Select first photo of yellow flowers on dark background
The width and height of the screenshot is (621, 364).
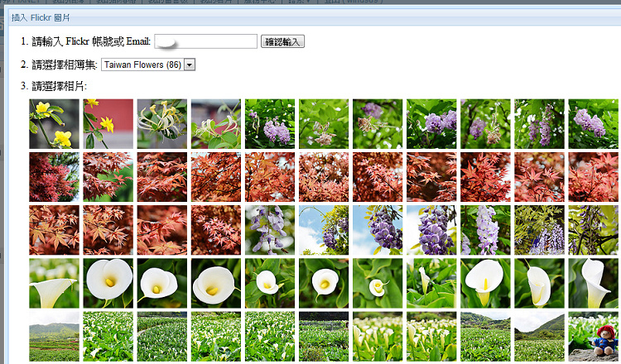point(54,124)
